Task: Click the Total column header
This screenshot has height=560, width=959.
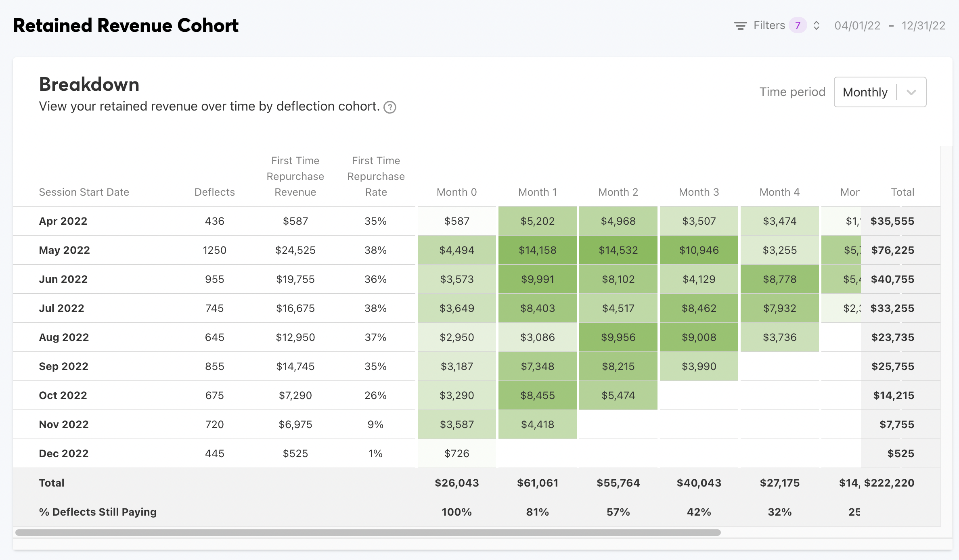Action: [902, 192]
